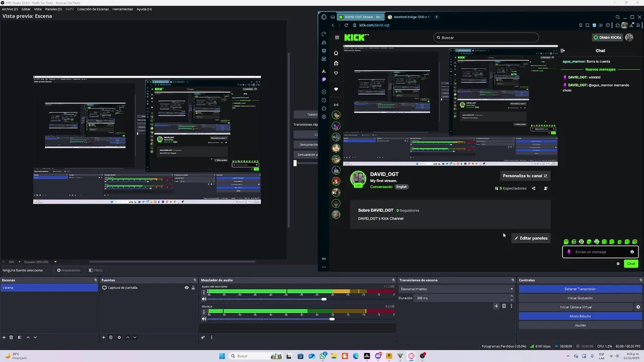644x362 pixels.
Task: Open the Herramientas menu
Action: point(123,9)
